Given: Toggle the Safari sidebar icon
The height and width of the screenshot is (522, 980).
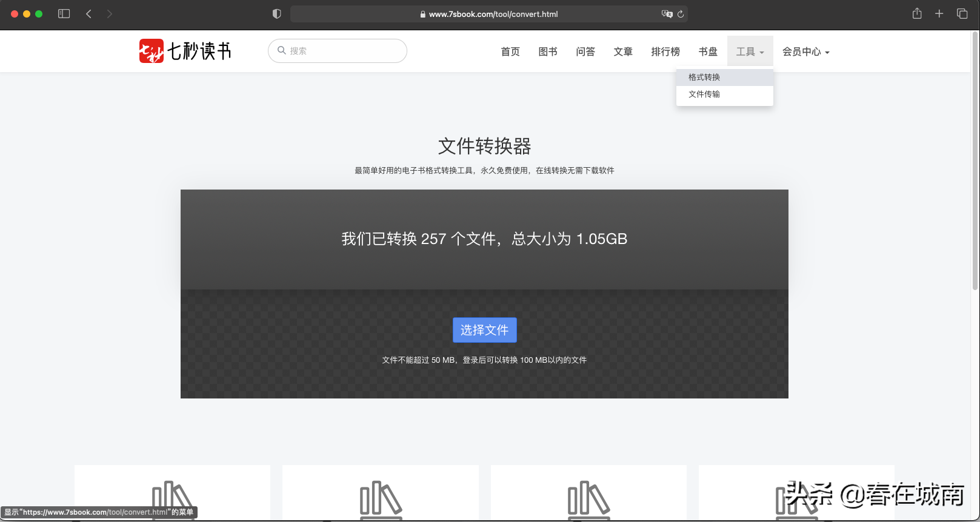Looking at the screenshot, I should [64, 14].
